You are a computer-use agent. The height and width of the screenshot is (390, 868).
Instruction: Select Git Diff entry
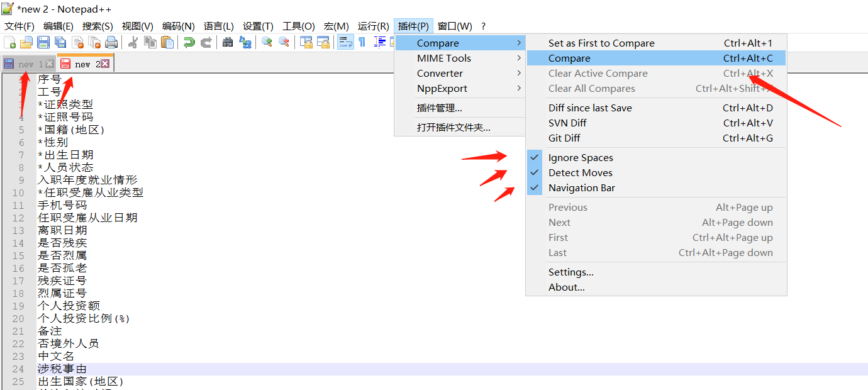(656, 138)
